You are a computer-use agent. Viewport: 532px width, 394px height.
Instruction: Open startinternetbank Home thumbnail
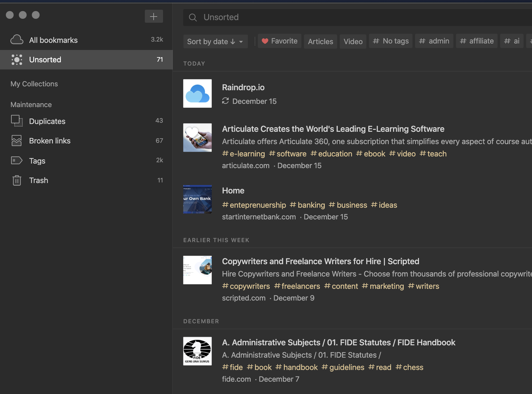197,199
